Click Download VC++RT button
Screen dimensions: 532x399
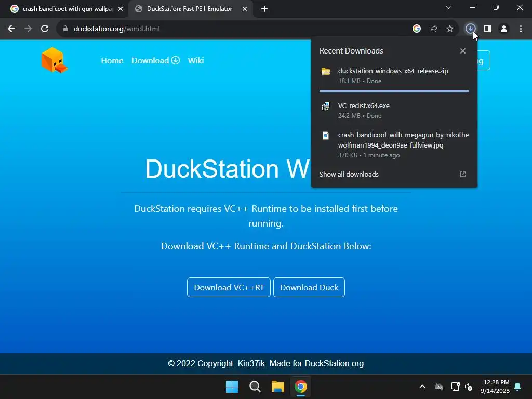tap(229, 287)
